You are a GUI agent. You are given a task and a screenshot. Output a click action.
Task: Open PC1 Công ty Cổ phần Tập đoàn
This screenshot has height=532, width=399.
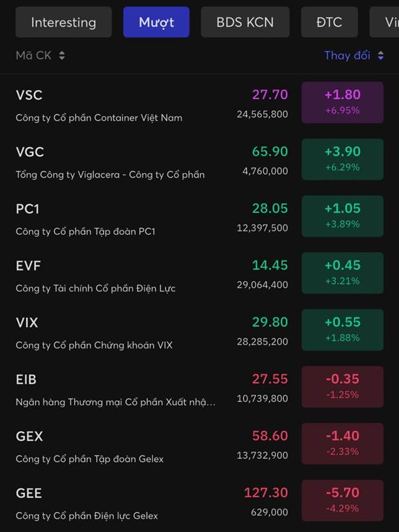click(199, 216)
